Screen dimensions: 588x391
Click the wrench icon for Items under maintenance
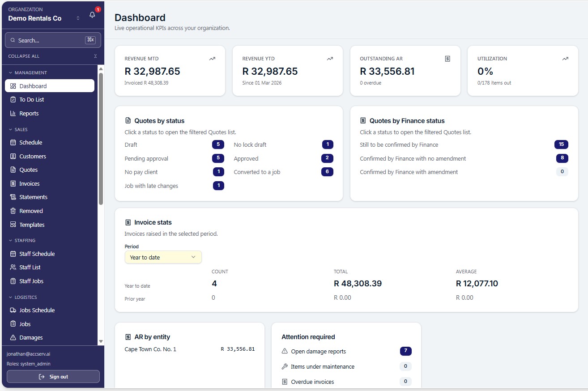click(285, 366)
